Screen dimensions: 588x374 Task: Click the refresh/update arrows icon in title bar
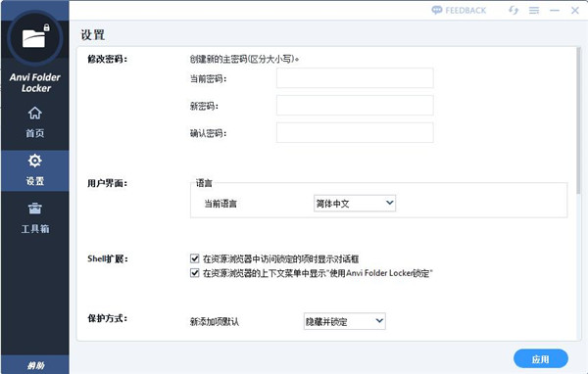click(514, 10)
